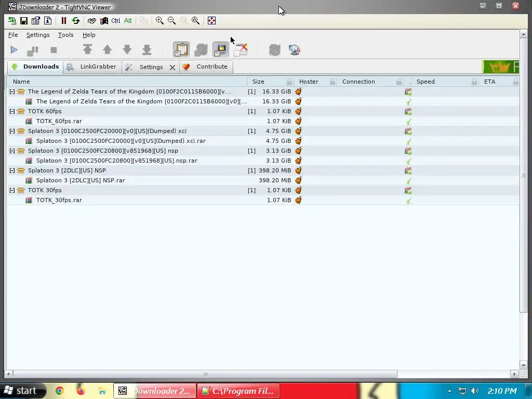Click the Stop downloads square icon
Screen dimensions: 532x399
(x=54, y=50)
